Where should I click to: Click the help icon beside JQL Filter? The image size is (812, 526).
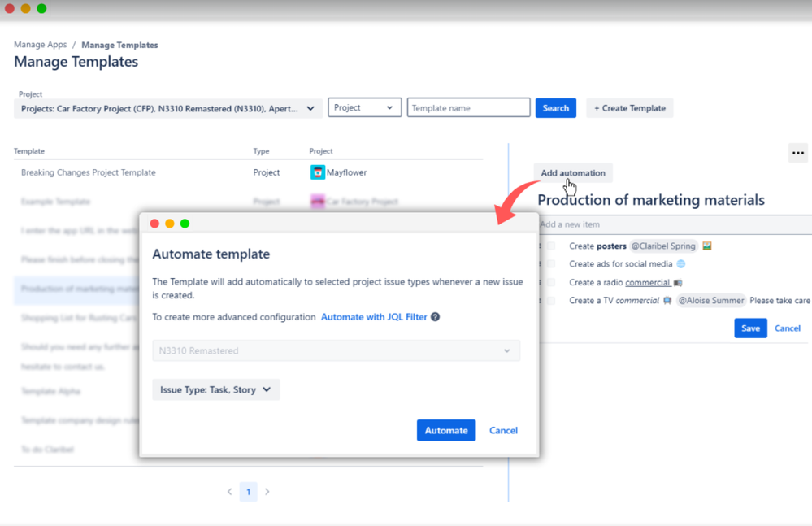pyautogui.click(x=436, y=317)
